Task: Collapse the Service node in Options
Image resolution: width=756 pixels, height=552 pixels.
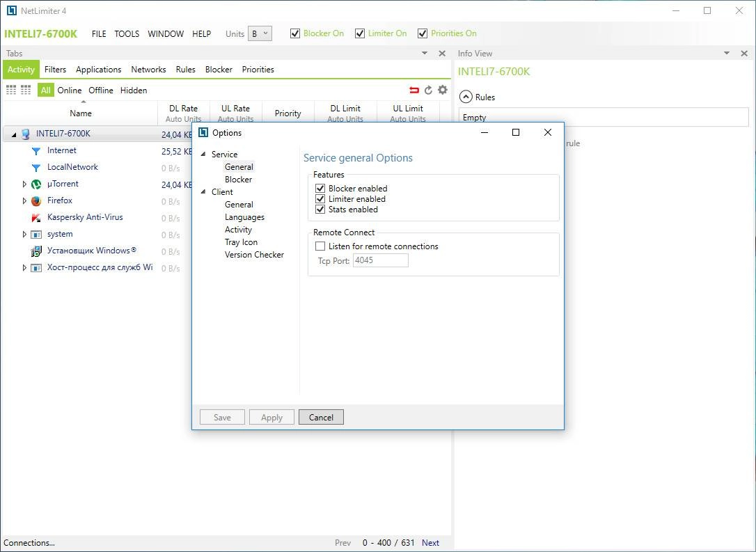Action: (203, 155)
